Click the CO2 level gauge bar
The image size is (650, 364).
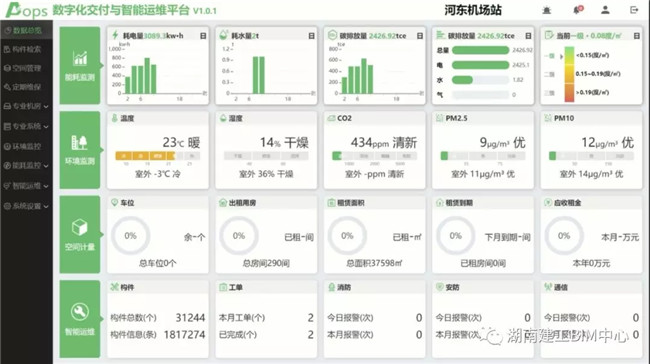coord(374,156)
